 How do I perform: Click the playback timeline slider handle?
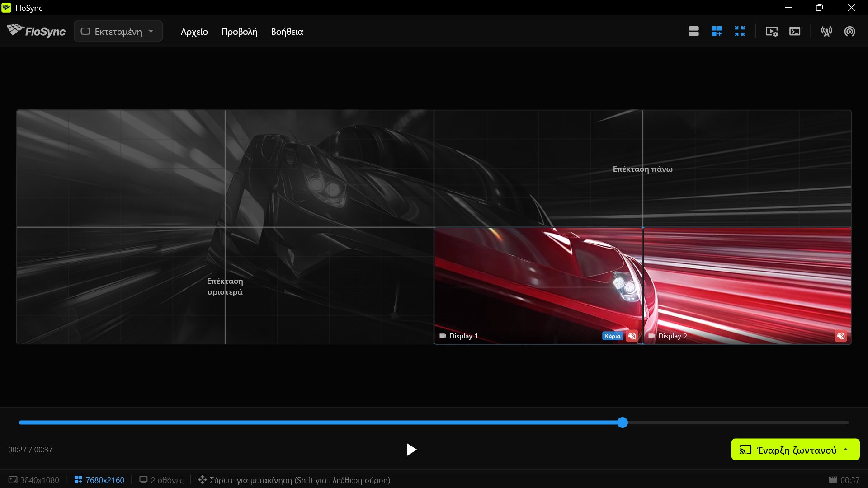(x=623, y=422)
